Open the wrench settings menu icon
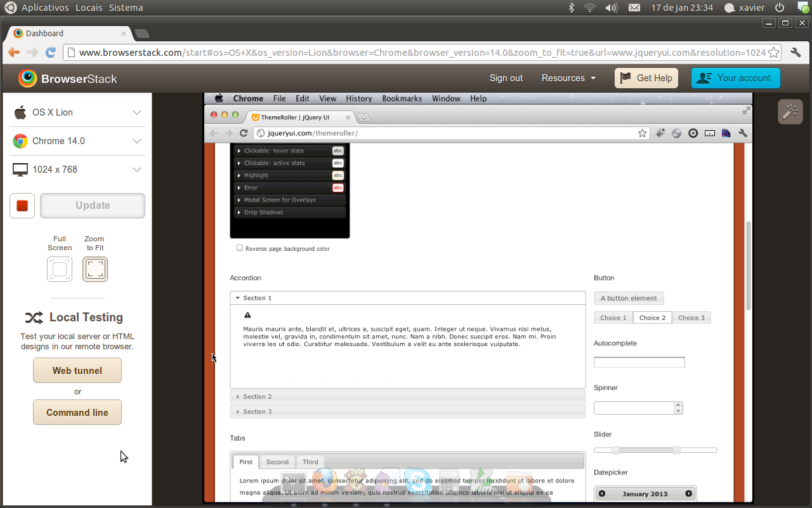 pos(796,53)
